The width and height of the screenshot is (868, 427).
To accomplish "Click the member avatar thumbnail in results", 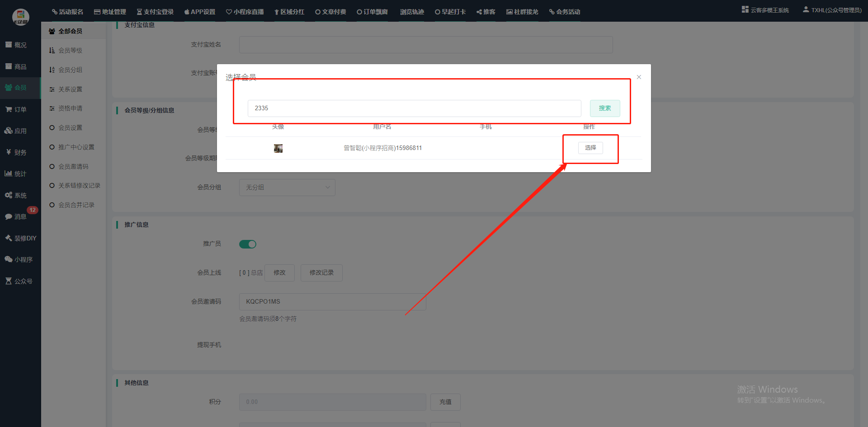I will [x=278, y=148].
